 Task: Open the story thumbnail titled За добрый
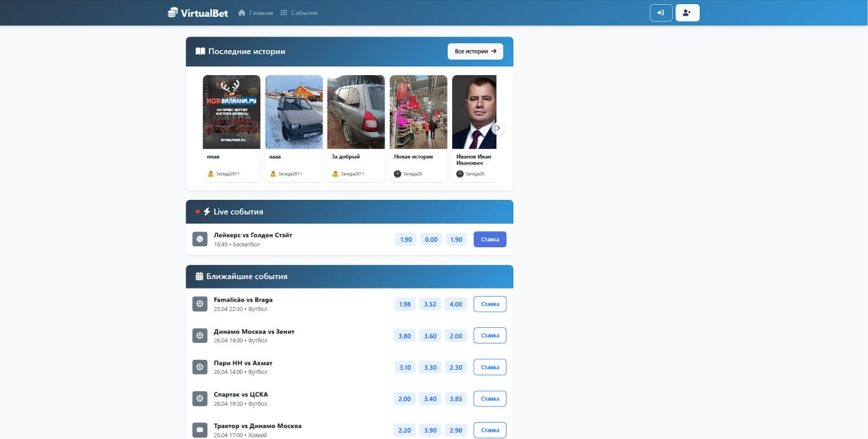click(356, 112)
